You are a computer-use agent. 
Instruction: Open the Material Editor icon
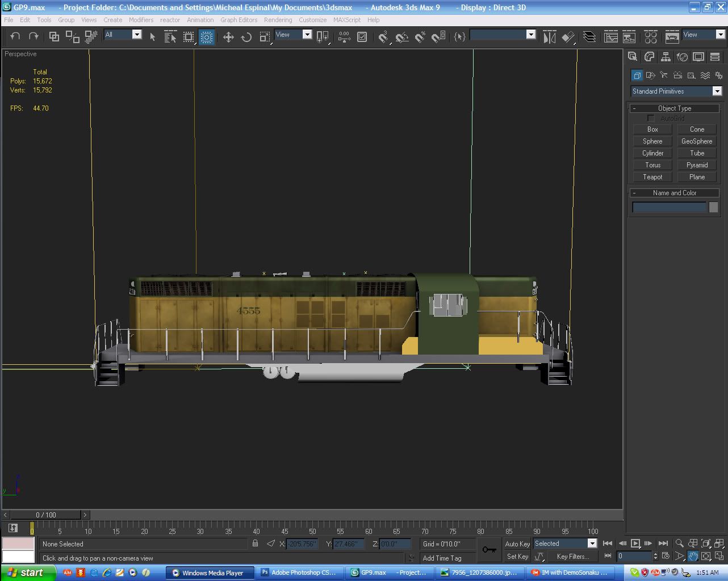(x=651, y=36)
